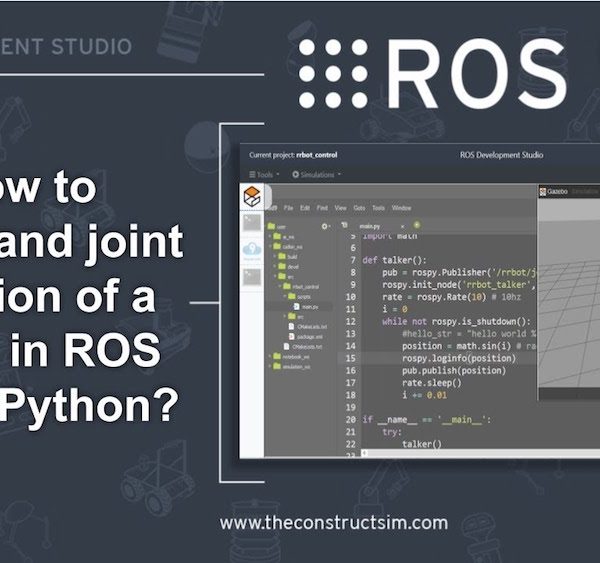Collapse the rrbot_control folder
The width and height of the screenshot is (600, 563).
pyautogui.click(x=280, y=287)
